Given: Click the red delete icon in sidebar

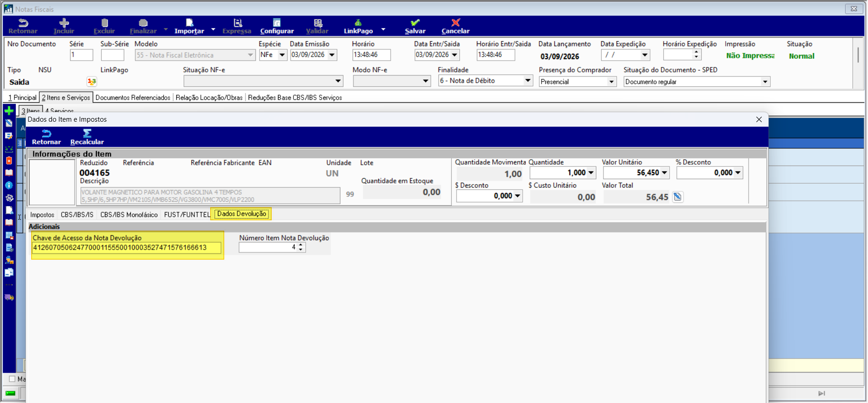Looking at the screenshot, I should [9, 161].
